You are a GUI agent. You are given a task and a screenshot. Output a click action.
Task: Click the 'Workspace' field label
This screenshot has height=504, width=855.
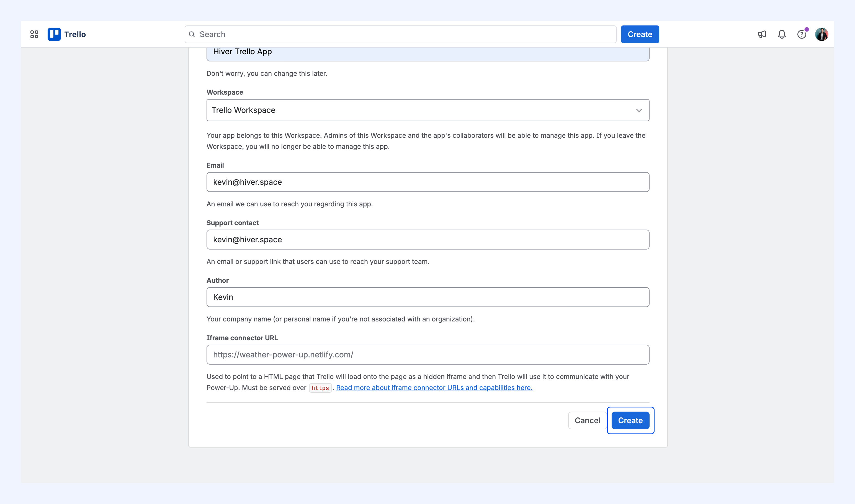point(225,92)
